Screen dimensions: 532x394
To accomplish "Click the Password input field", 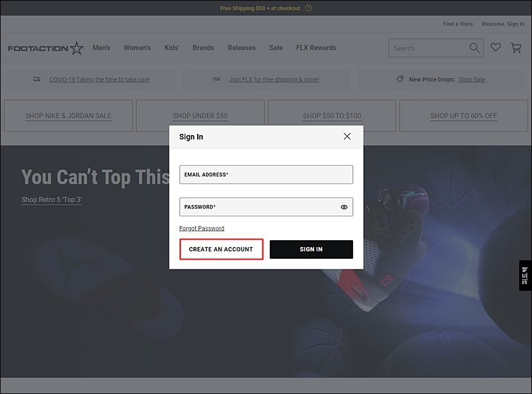I will [266, 207].
